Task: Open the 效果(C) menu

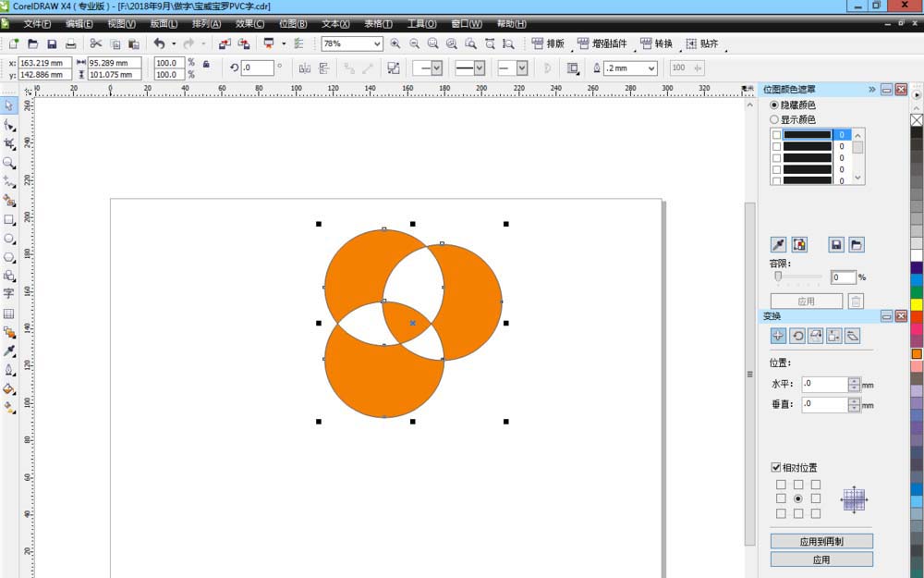Action: click(249, 23)
